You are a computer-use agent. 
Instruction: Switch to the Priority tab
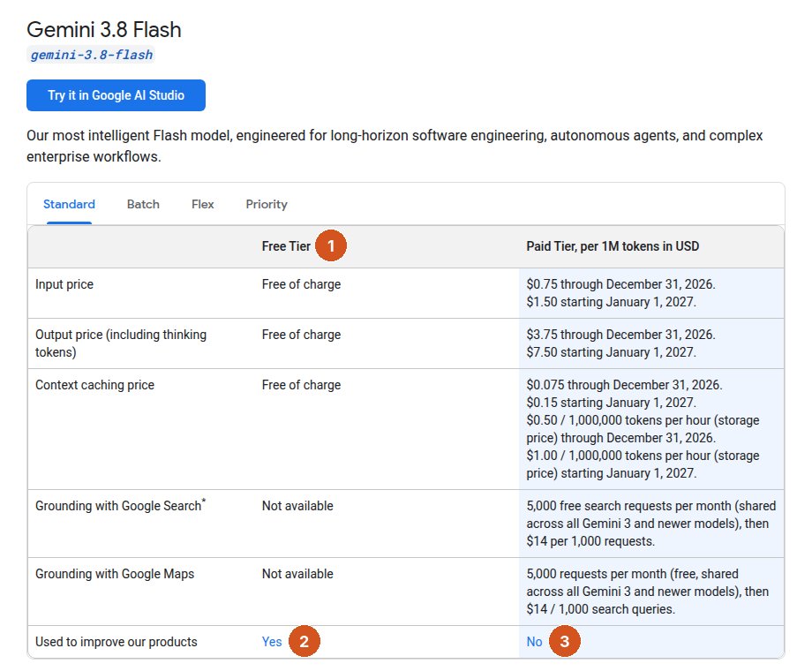pos(267,204)
